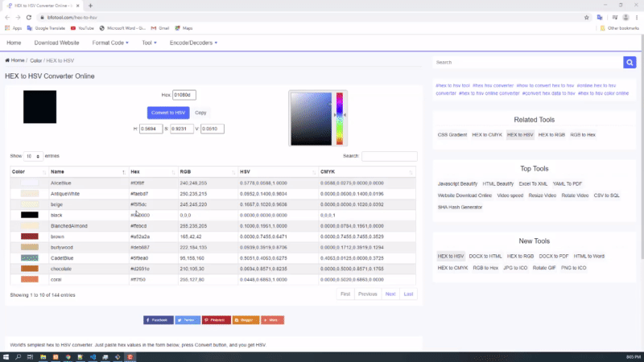Click the blue search magnifier button
This screenshot has width=644, height=362.
630,62
